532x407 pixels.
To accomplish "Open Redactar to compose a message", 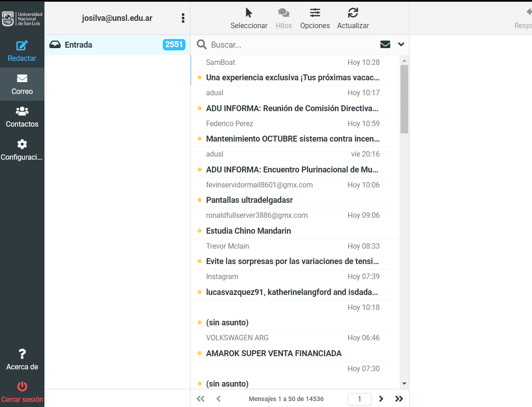I will pyautogui.click(x=22, y=51).
